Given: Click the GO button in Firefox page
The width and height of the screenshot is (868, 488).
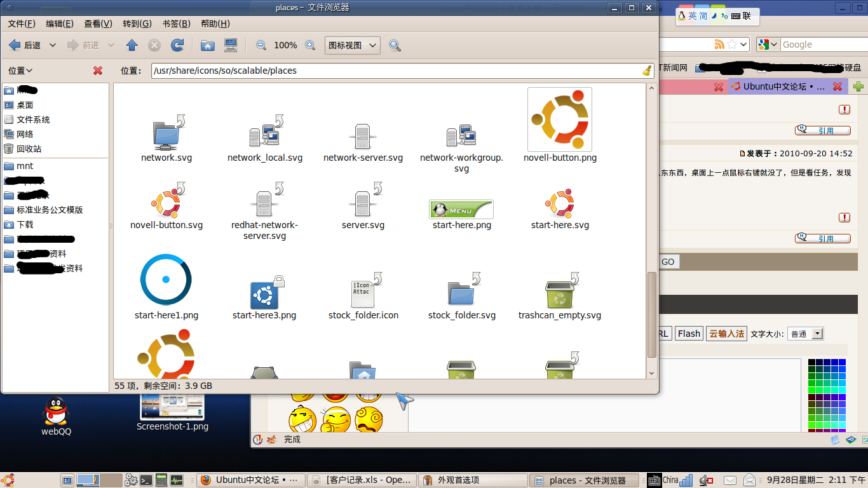Looking at the screenshot, I should [668, 262].
